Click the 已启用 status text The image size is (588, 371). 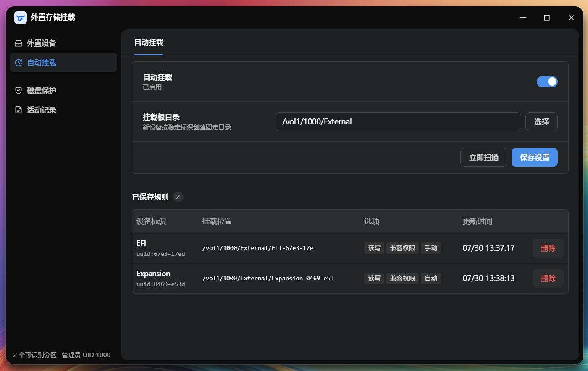point(152,87)
